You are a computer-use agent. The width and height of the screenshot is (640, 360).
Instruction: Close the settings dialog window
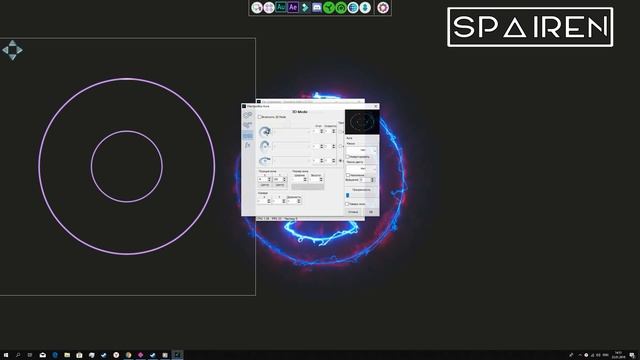(376, 106)
